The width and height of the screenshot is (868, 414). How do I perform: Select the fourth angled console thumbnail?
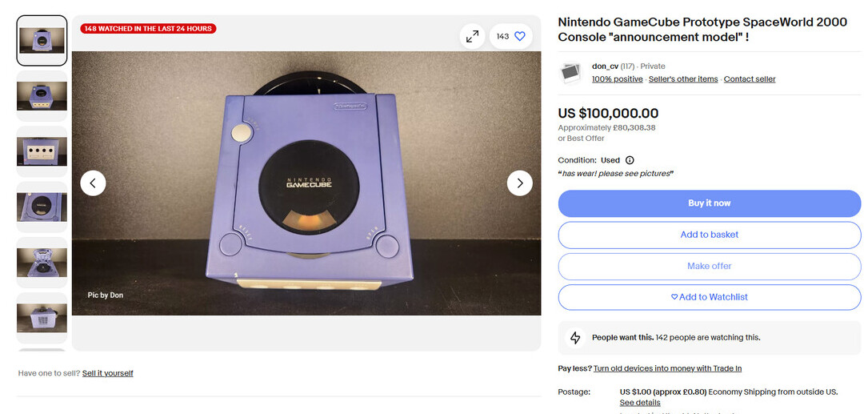click(42, 207)
